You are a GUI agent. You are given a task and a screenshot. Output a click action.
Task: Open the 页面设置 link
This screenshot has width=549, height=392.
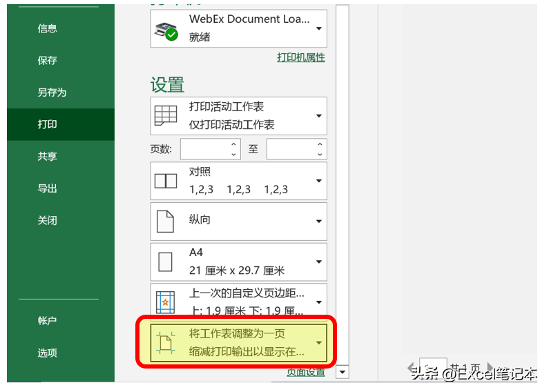[306, 373]
